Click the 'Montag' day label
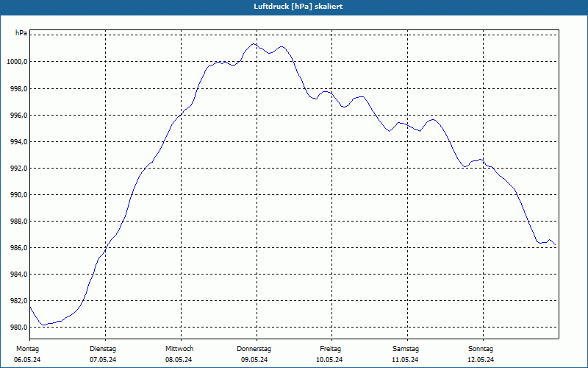 (x=27, y=349)
